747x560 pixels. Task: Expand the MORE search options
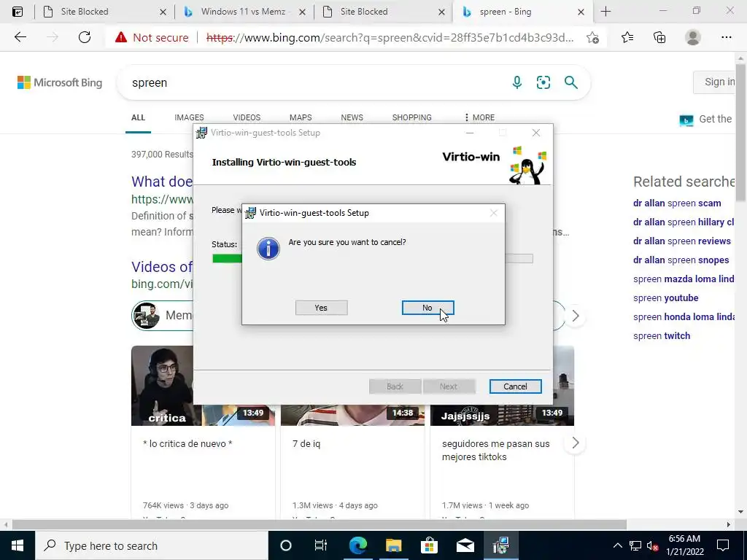(479, 117)
